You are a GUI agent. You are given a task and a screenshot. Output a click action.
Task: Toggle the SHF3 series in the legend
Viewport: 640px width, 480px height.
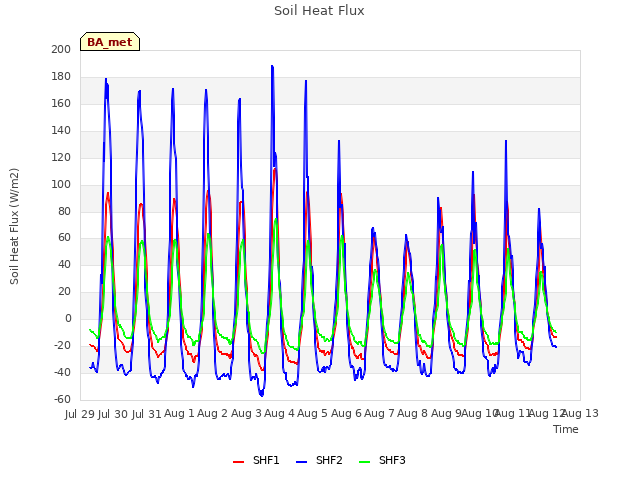point(382,460)
